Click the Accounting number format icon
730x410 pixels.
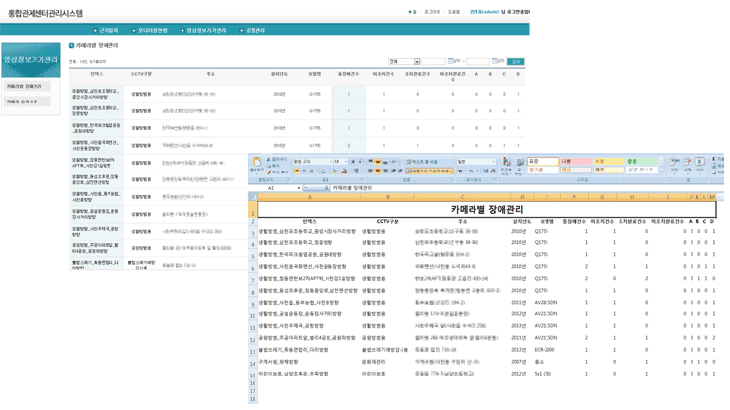click(x=460, y=171)
